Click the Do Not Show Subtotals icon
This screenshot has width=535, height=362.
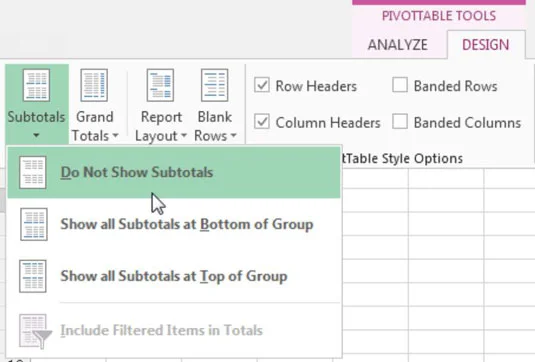[x=33, y=172]
